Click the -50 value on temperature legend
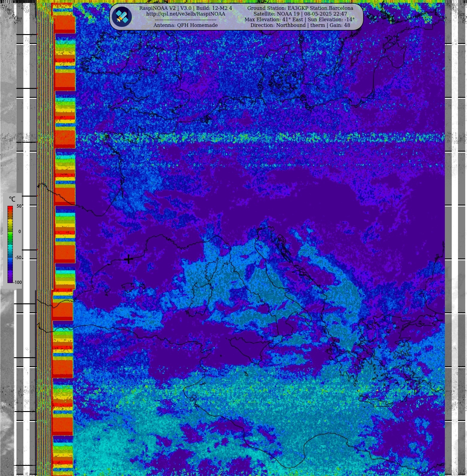The width and height of the screenshot is (467, 476). coord(18,258)
